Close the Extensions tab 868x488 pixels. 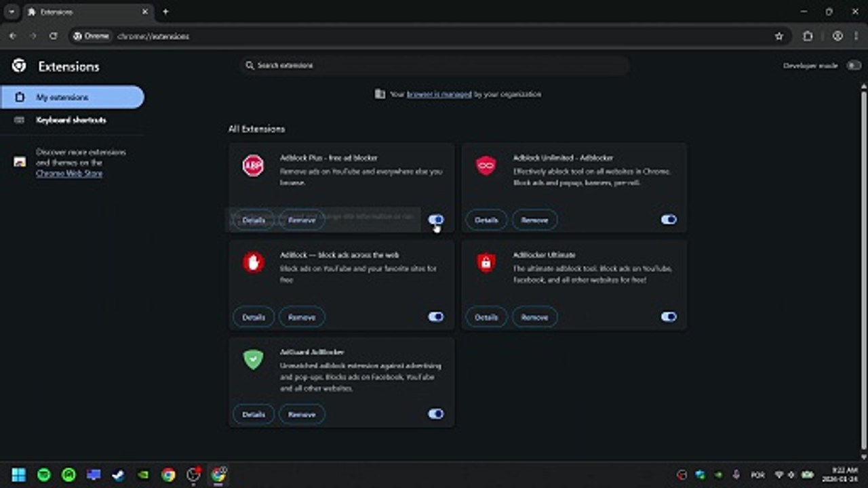point(145,12)
